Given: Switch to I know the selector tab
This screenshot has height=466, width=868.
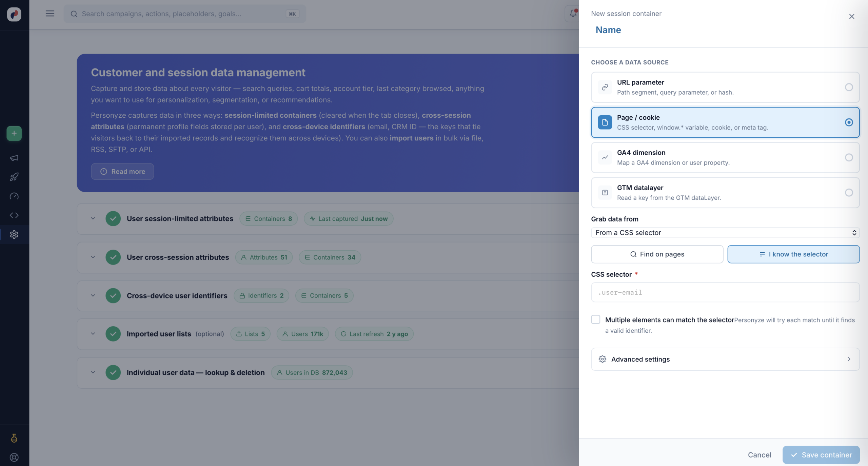Looking at the screenshot, I should (x=793, y=254).
